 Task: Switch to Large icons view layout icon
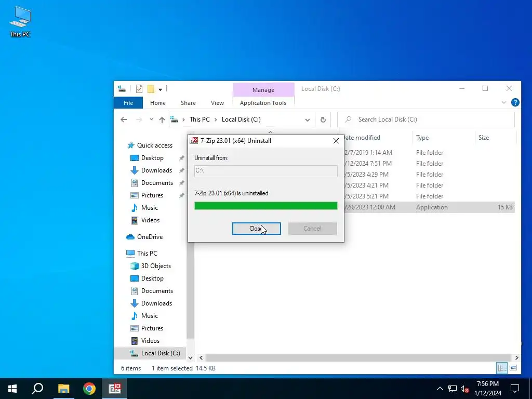coord(513,368)
